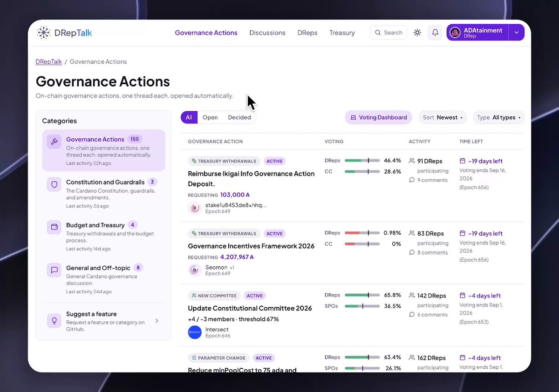
Task: Click the NEW COMMITTEE tag
Action: (x=214, y=296)
